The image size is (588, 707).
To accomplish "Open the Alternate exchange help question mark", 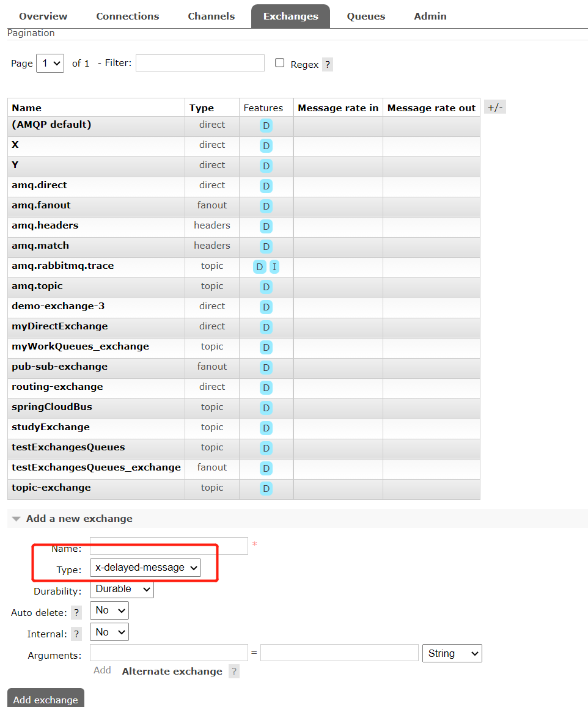I will pyautogui.click(x=234, y=672).
